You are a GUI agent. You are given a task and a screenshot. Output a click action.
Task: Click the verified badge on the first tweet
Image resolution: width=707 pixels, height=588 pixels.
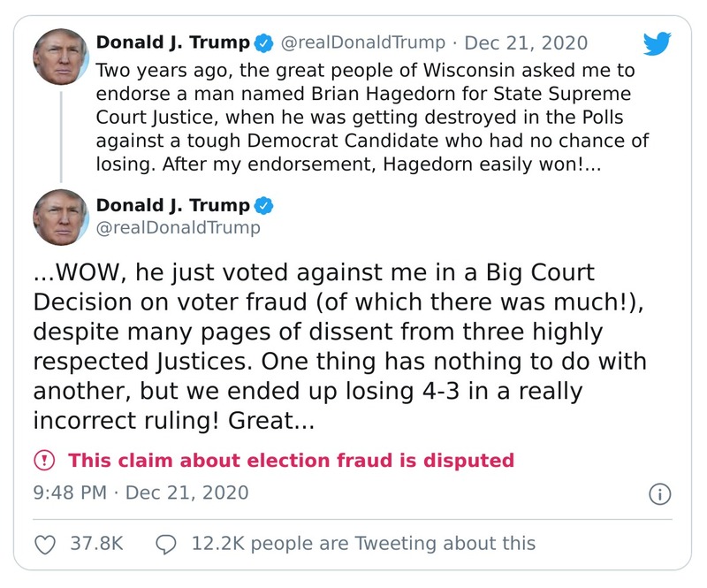260,41
